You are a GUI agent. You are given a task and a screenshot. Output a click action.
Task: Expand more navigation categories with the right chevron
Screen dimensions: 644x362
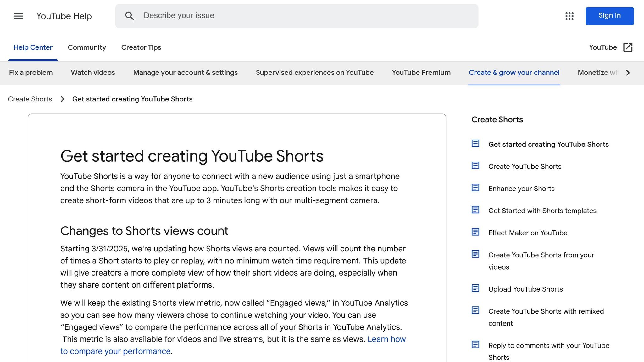point(628,73)
